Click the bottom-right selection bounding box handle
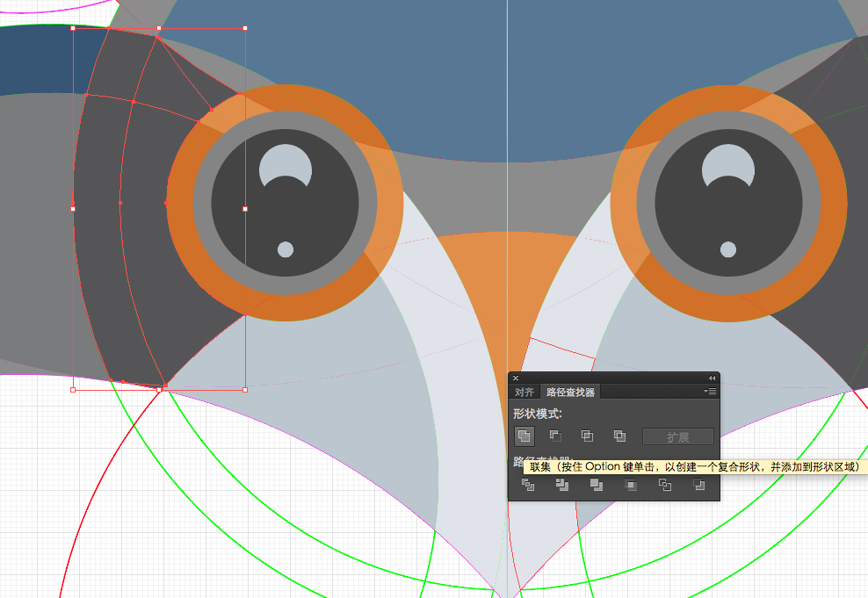 245,390
